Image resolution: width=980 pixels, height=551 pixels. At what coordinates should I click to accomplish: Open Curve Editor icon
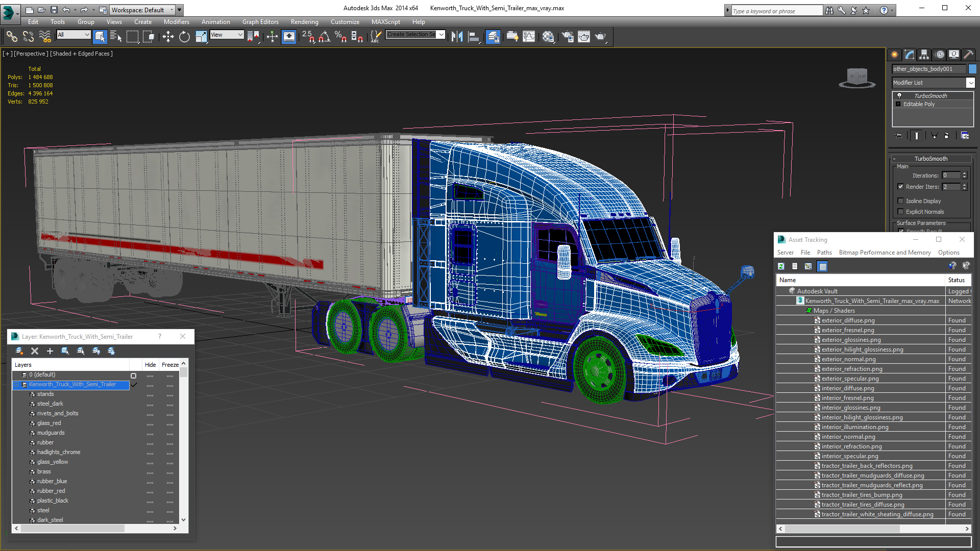[x=529, y=36]
